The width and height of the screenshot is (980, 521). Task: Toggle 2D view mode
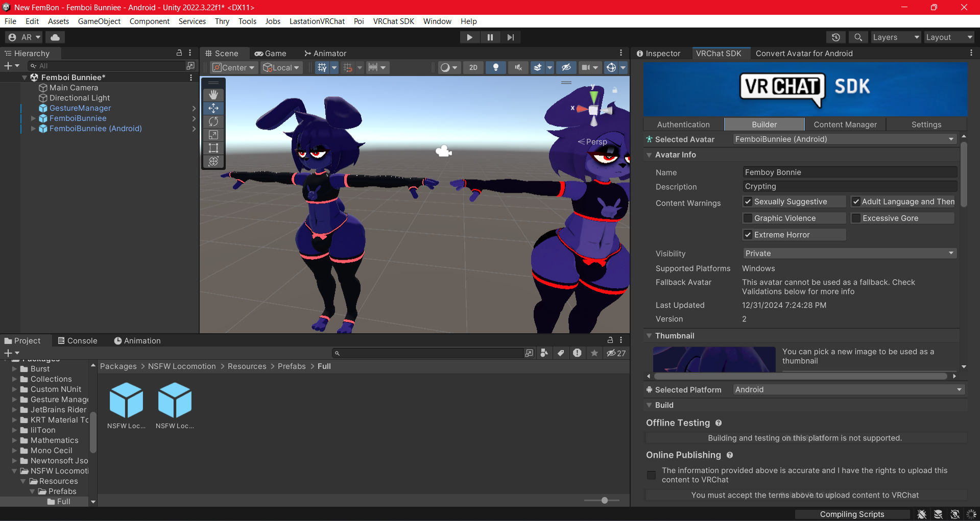(x=473, y=67)
